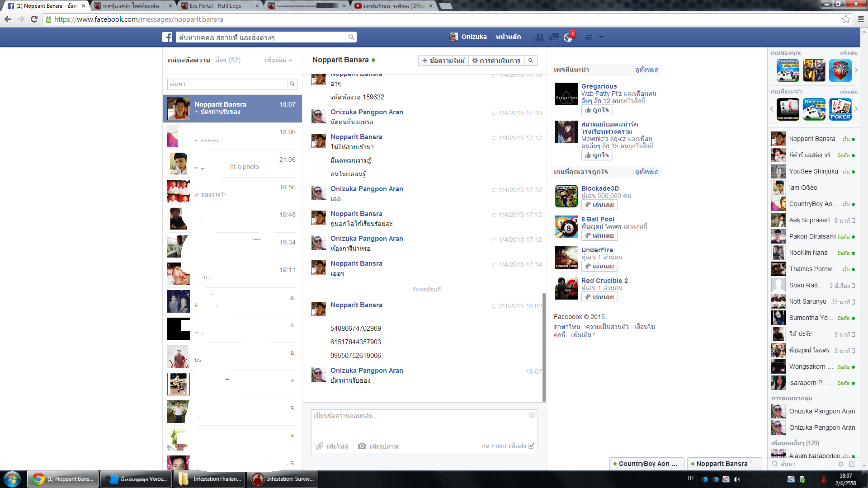Open the account menu dropdown arrow
This screenshot has height=488, width=868.
pos(601,37)
